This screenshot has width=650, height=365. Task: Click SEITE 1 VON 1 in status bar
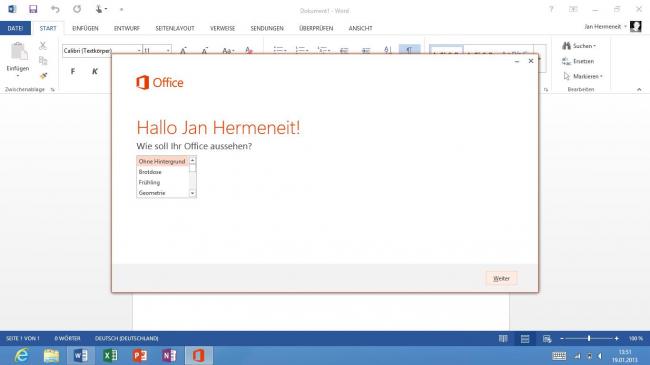(x=23, y=338)
